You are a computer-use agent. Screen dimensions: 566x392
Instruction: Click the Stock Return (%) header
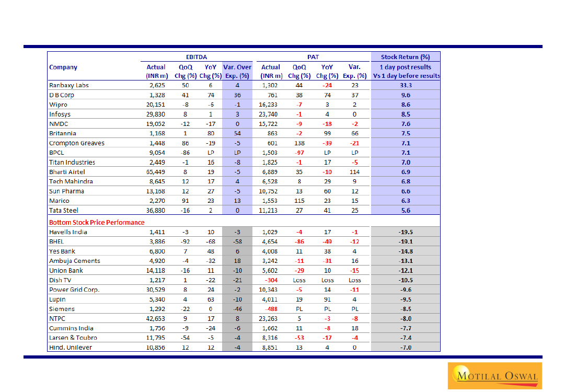point(405,57)
